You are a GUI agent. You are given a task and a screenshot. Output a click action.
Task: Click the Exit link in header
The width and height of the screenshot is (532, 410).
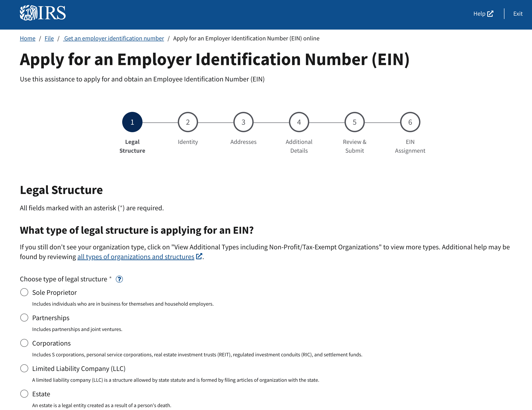click(x=518, y=14)
